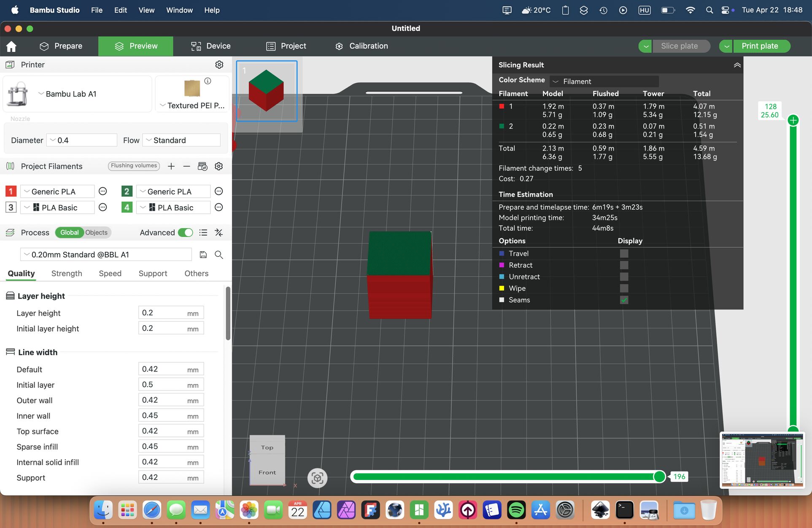Click filament 4 green color swatch
This screenshot has width=812, height=528.
coord(127,207)
